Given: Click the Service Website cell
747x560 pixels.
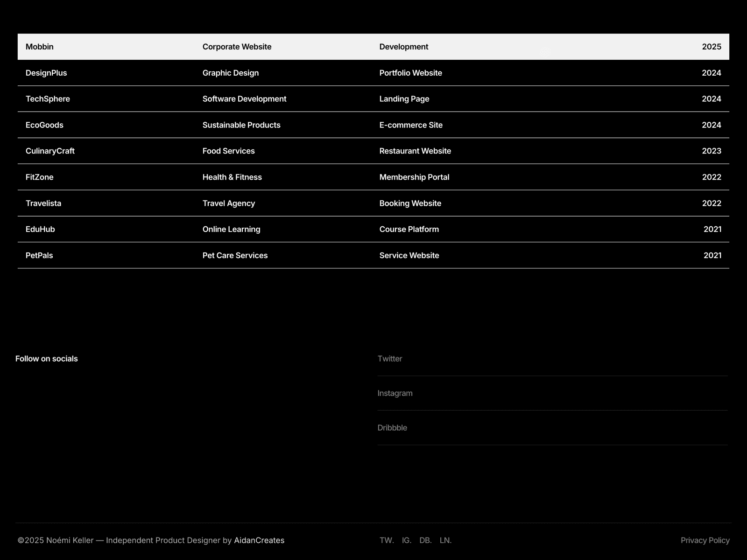Looking at the screenshot, I should (409, 255).
